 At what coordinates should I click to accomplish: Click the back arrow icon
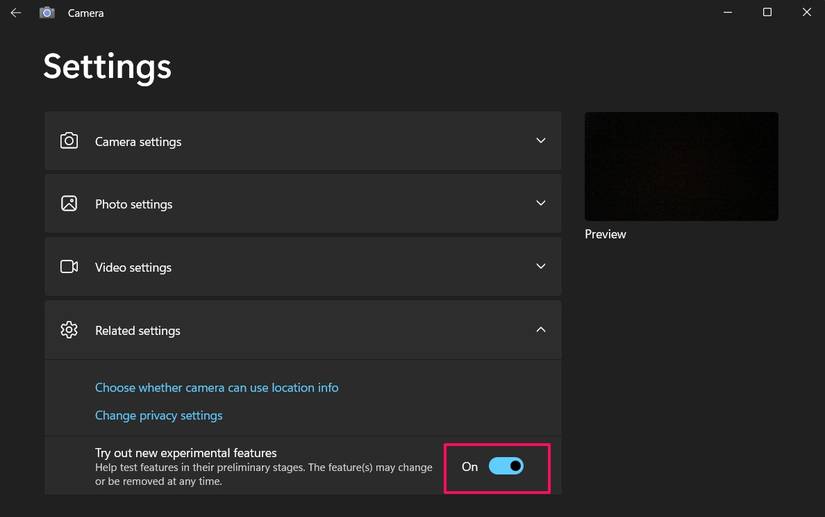pos(16,13)
